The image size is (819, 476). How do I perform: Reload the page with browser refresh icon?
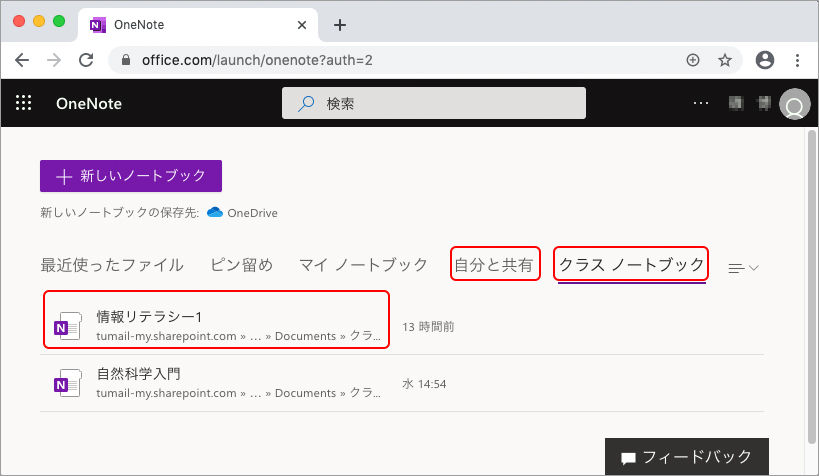point(86,60)
